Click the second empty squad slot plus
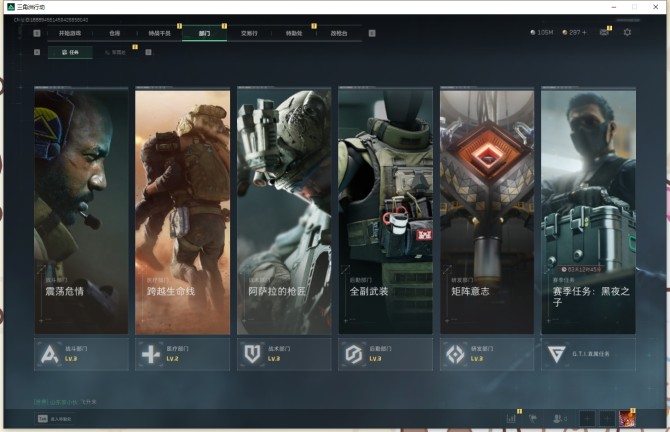The width and height of the screenshot is (670, 432). click(607, 418)
